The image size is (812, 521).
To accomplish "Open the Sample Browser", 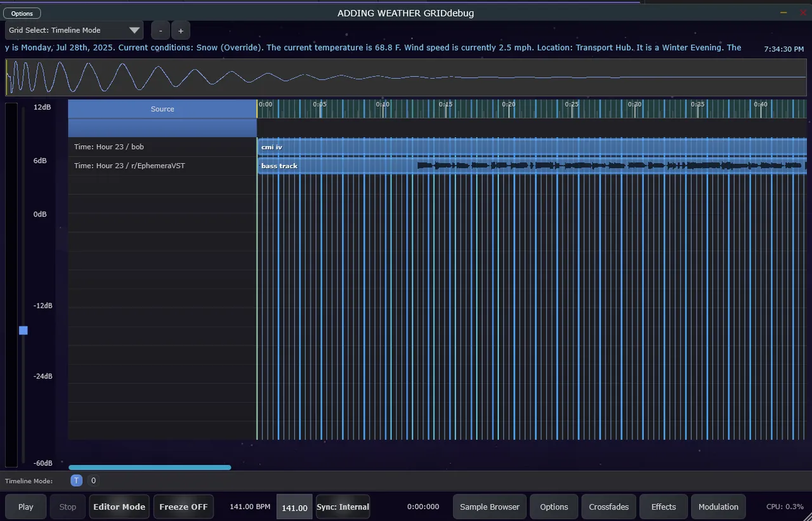I will click(x=489, y=506).
